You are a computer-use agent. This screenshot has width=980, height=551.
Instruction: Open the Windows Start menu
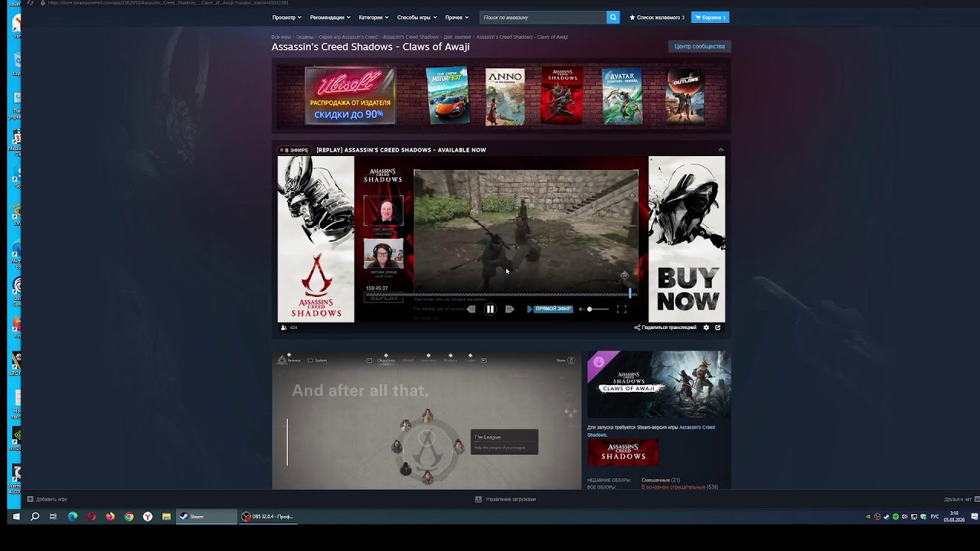(x=15, y=517)
